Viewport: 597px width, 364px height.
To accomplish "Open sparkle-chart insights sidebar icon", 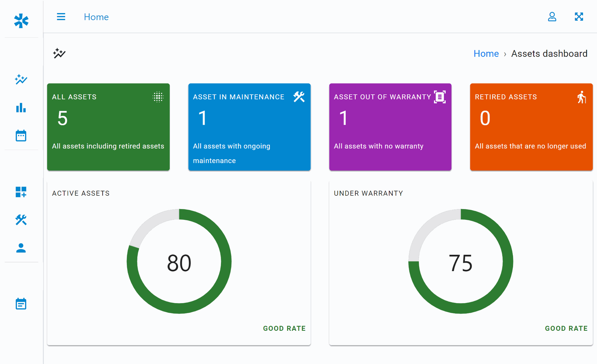I will point(21,80).
